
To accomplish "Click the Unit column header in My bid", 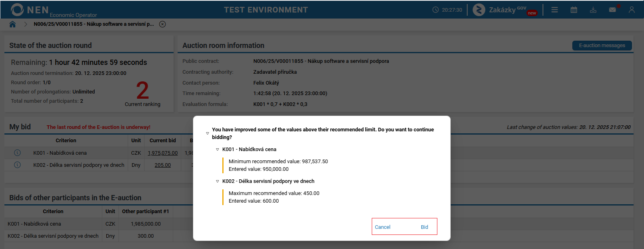I will coord(136,141).
